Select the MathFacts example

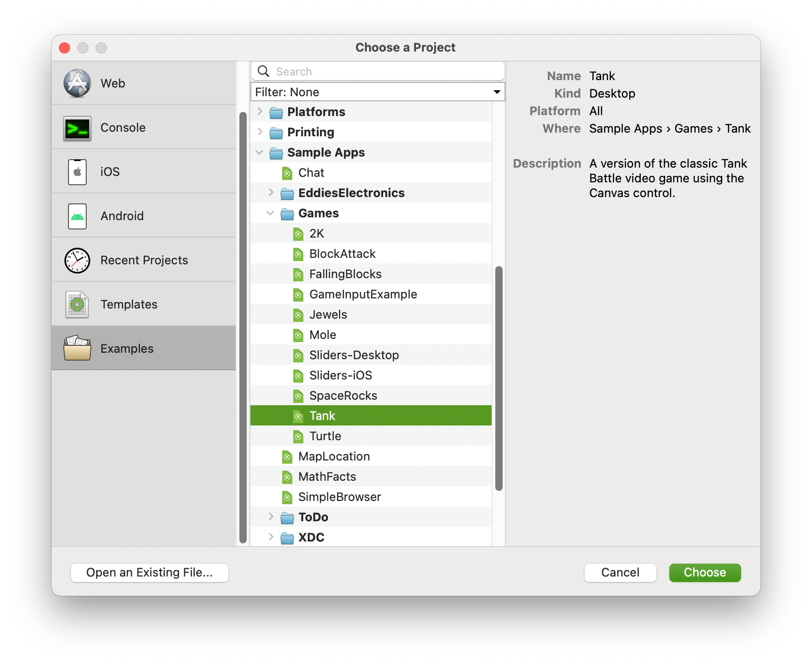(x=371, y=477)
